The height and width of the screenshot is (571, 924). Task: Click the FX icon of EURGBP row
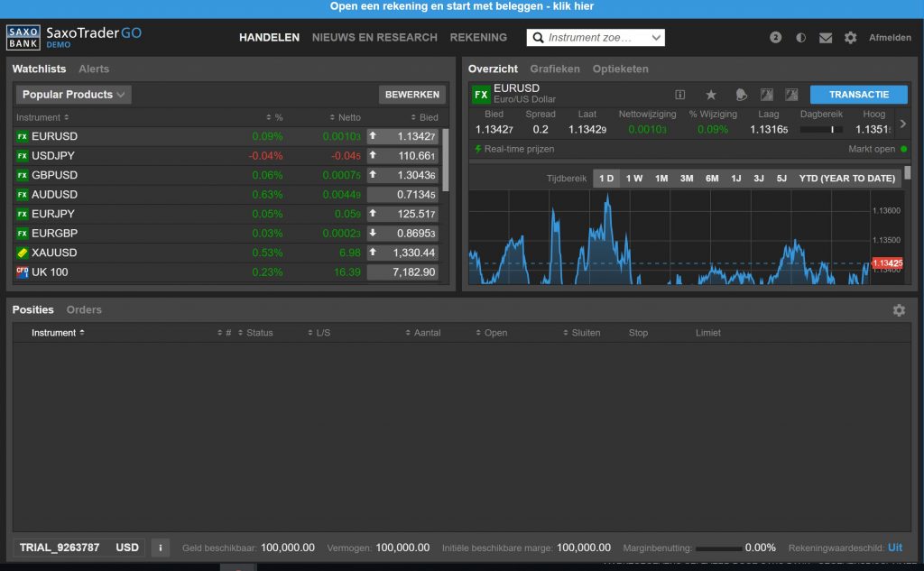(23, 234)
